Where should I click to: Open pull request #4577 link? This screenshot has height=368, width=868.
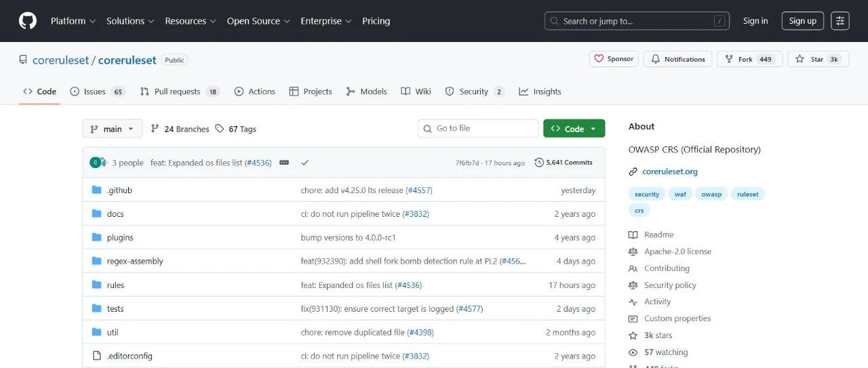pos(469,308)
